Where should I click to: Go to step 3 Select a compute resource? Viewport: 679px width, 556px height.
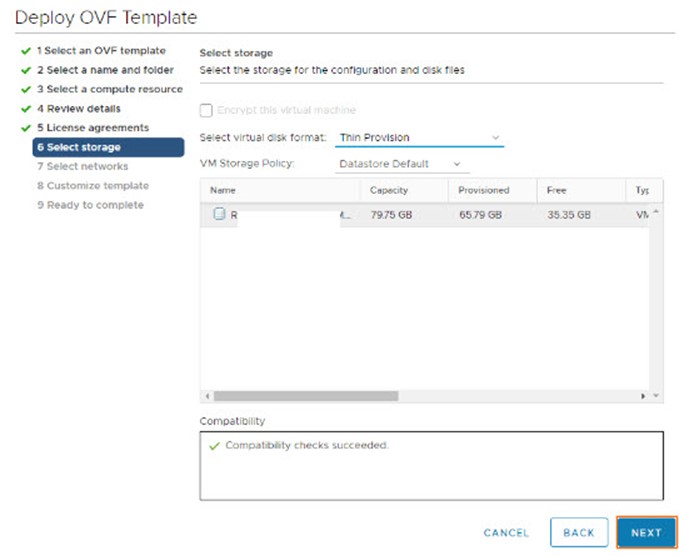tap(110, 89)
